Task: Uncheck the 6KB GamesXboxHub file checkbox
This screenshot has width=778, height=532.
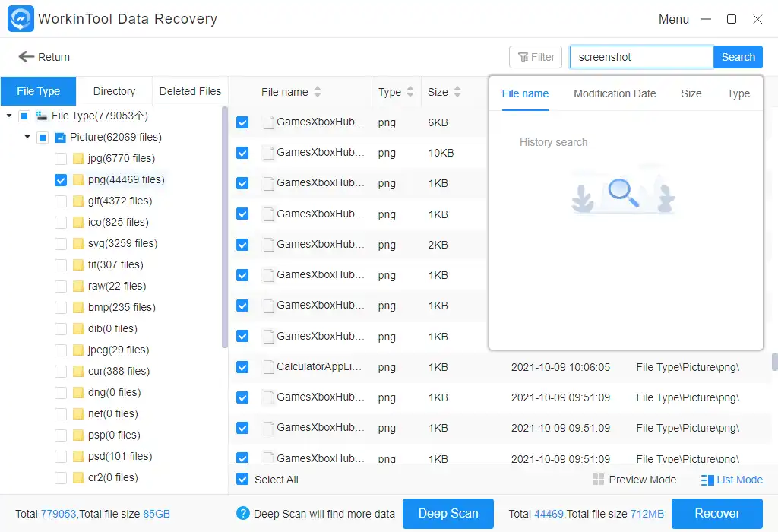Action: tap(242, 122)
